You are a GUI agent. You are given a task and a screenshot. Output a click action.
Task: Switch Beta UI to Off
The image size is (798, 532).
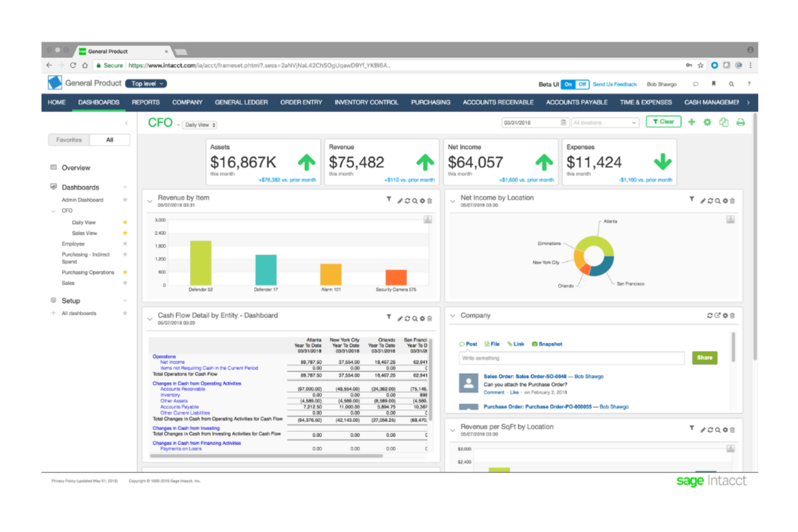point(582,84)
